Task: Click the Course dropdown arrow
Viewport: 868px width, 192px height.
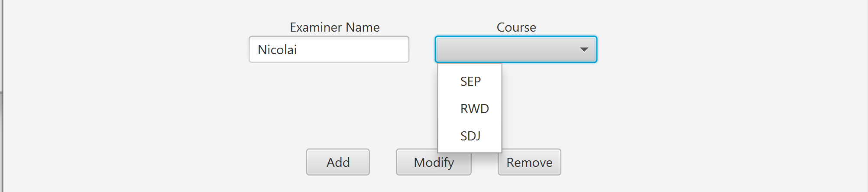Action: pos(584,49)
